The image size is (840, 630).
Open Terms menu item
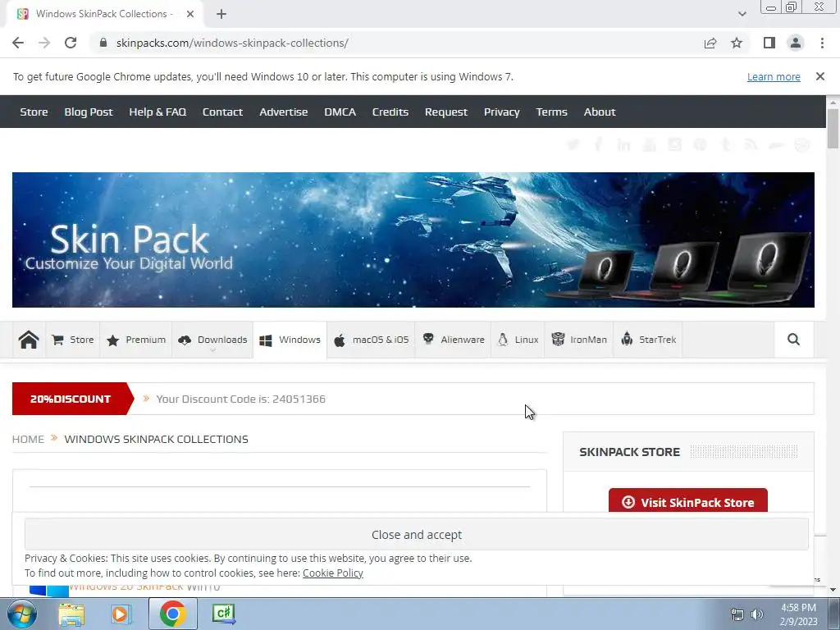point(551,112)
